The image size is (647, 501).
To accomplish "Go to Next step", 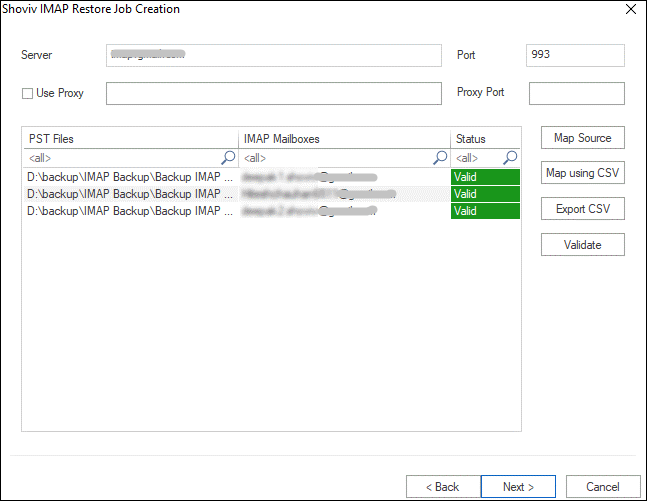I will tap(518, 487).
